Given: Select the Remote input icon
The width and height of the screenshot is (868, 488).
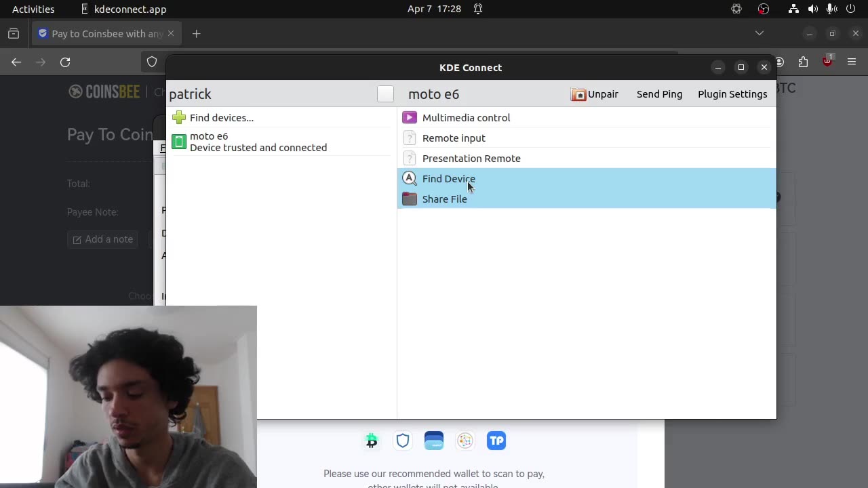Looking at the screenshot, I should click(410, 138).
